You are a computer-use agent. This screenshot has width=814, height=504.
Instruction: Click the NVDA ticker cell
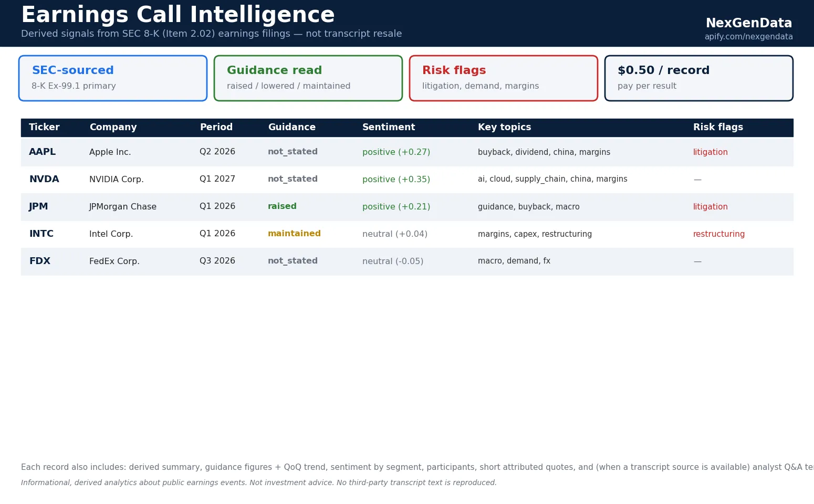44,179
